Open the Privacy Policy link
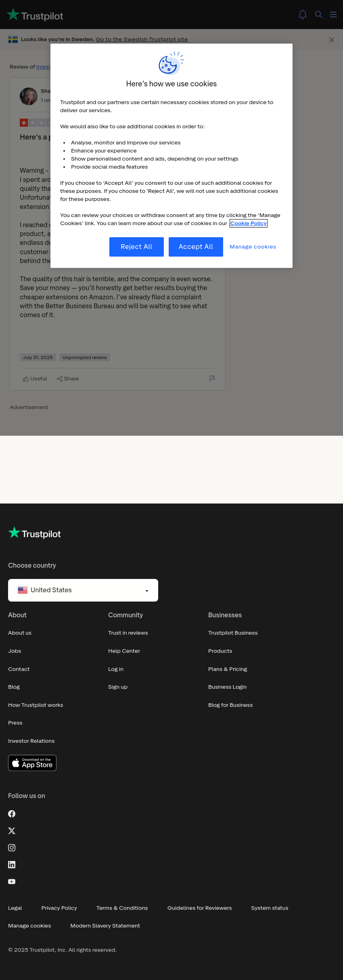 [59, 908]
